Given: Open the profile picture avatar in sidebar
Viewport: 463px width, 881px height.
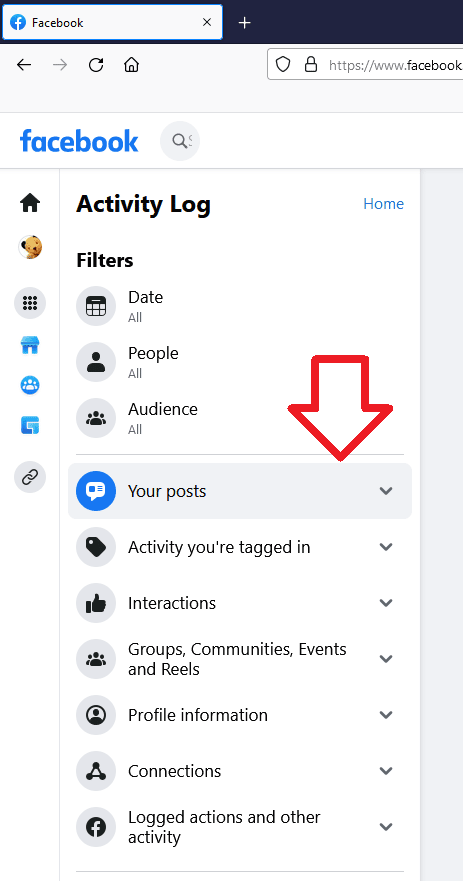Looking at the screenshot, I should pos(30,247).
